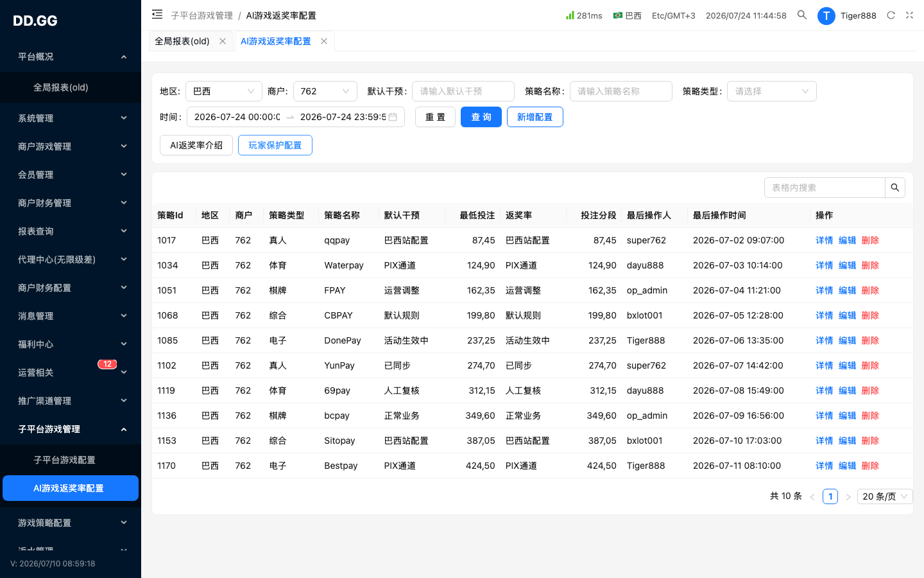Open the 策略类型 select dropdown
Viewport: 924px width, 578px height.
coord(771,91)
